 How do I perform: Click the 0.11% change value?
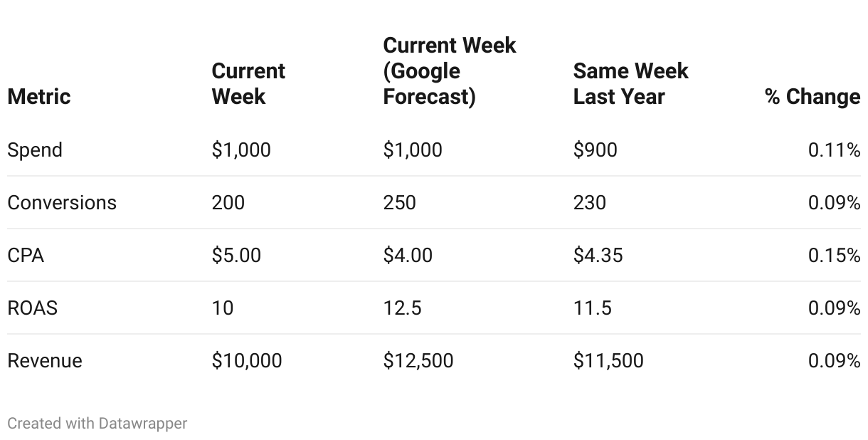(x=834, y=150)
